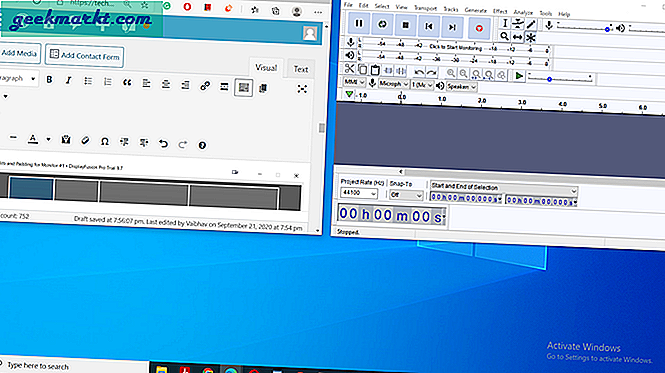
Task: Insert a link in WordPress editor
Action: 205,86
